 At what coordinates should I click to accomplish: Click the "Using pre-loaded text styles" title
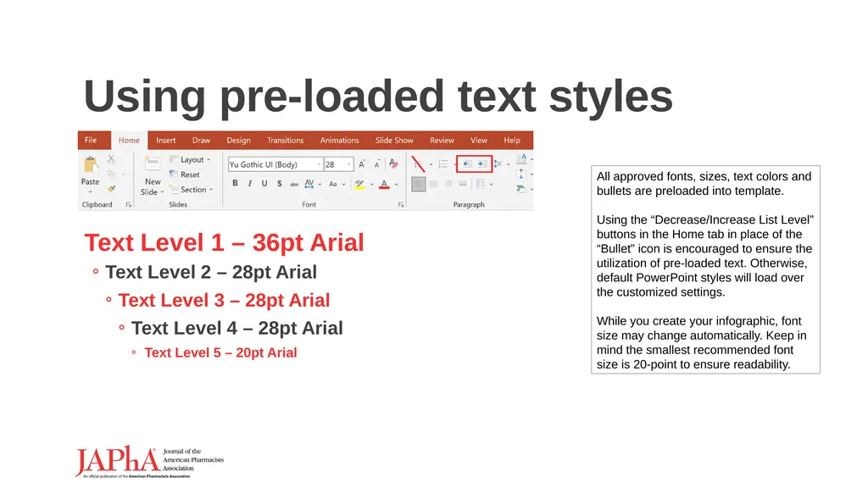click(x=377, y=97)
